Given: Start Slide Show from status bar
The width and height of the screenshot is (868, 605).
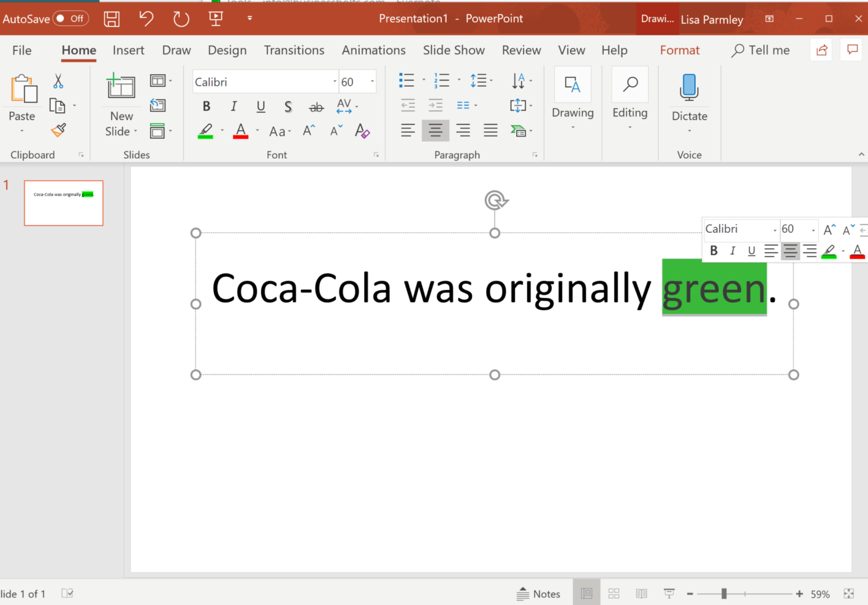Looking at the screenshot, I should pos(669,593).
